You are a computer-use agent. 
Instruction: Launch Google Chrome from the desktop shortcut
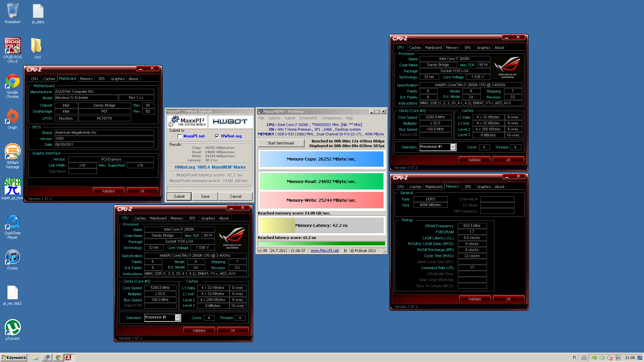(12, 86)
